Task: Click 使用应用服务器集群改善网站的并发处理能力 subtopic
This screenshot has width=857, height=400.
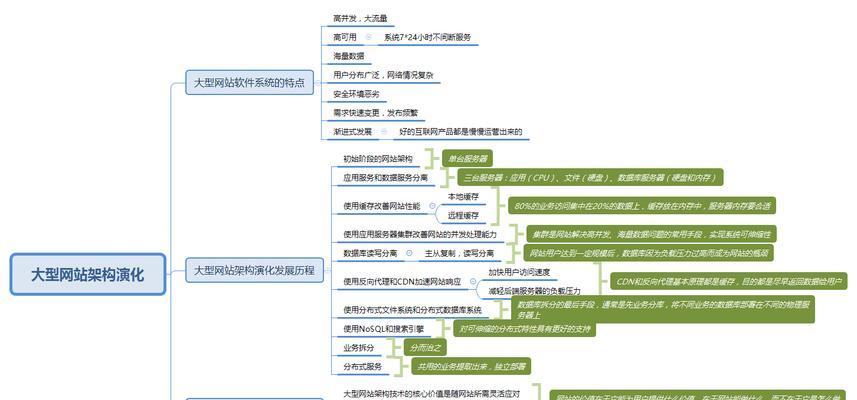Action: (420, 234)
